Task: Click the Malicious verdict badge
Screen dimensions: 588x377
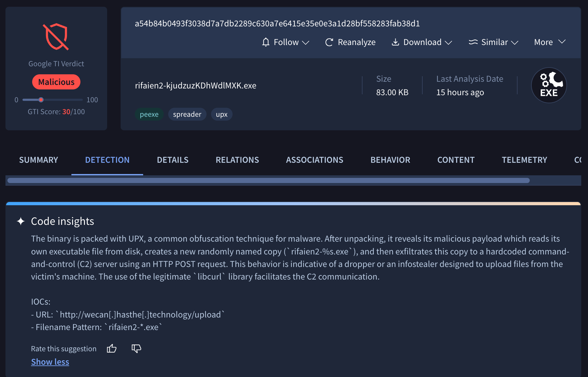Action: [x=56, y=82]
